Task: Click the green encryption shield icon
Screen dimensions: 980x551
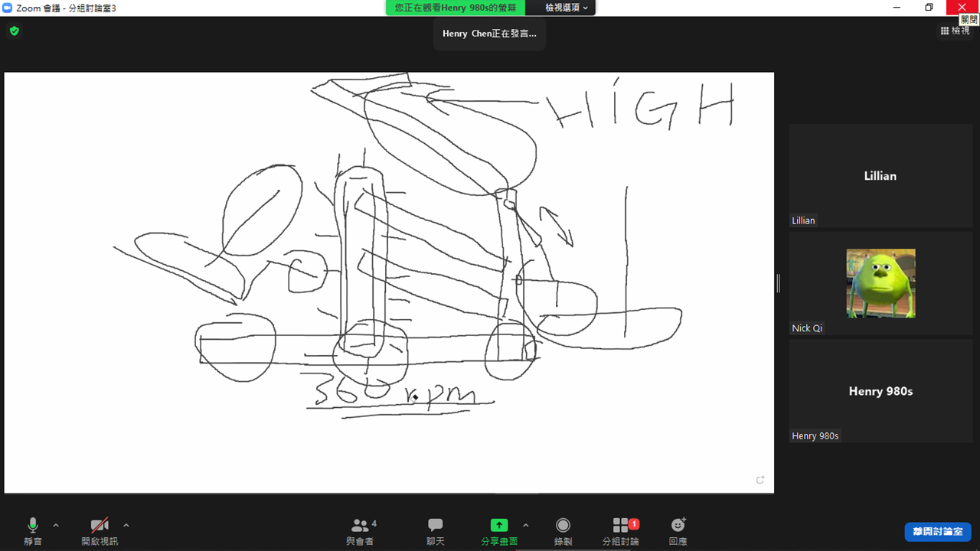Action: point(14,31)
